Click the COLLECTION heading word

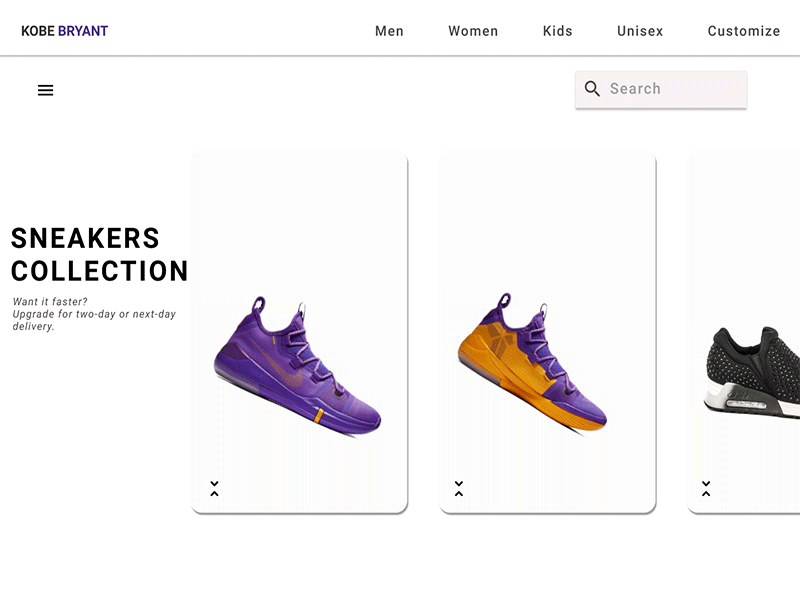coord(99,271)
